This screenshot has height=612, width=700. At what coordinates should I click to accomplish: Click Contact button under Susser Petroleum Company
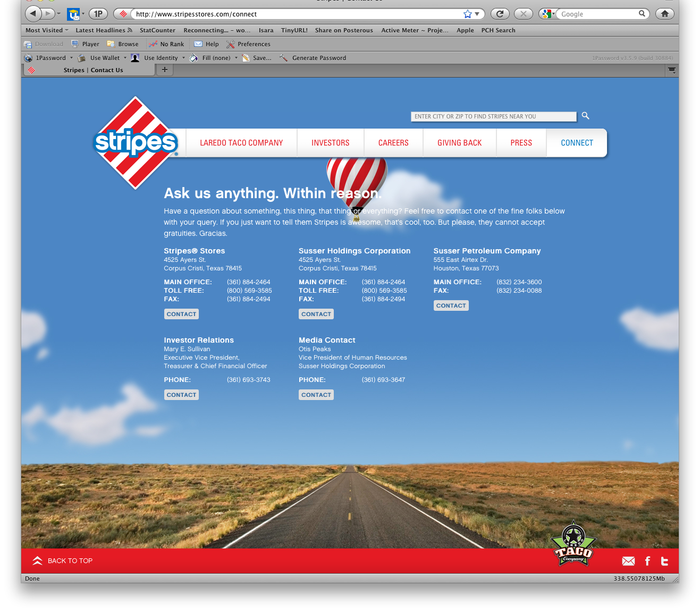click(451, 305)
